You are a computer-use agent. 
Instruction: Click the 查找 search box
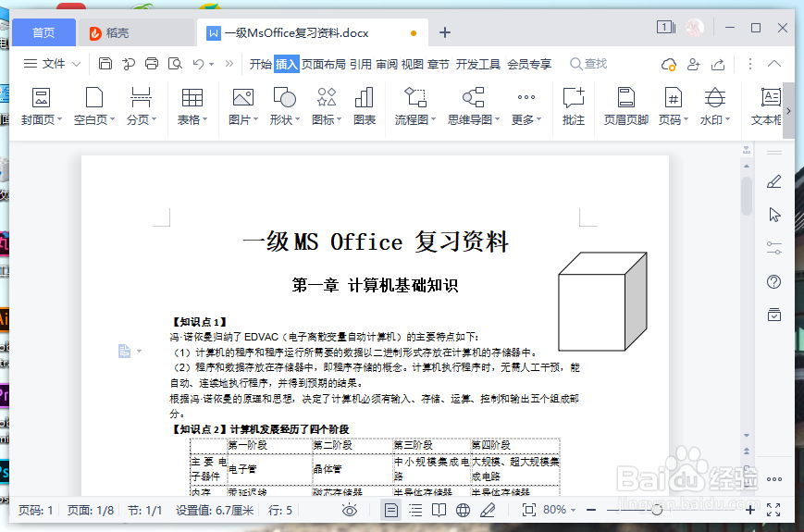pyautogui.click(x=588, y=64)
